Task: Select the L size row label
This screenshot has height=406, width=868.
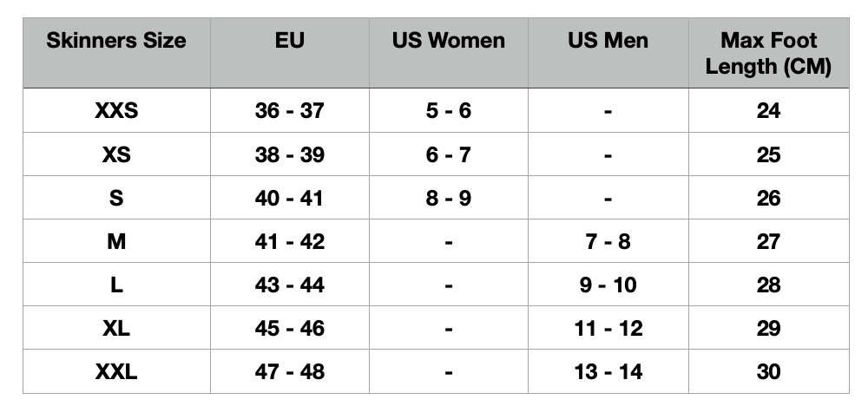Action: point(116,285)
